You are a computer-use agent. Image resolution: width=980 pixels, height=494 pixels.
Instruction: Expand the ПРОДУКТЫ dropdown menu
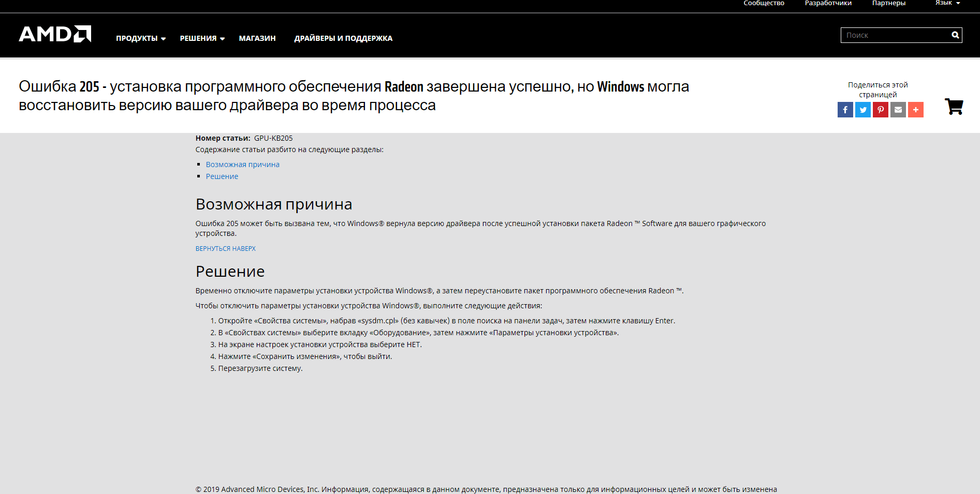[141, 38]
